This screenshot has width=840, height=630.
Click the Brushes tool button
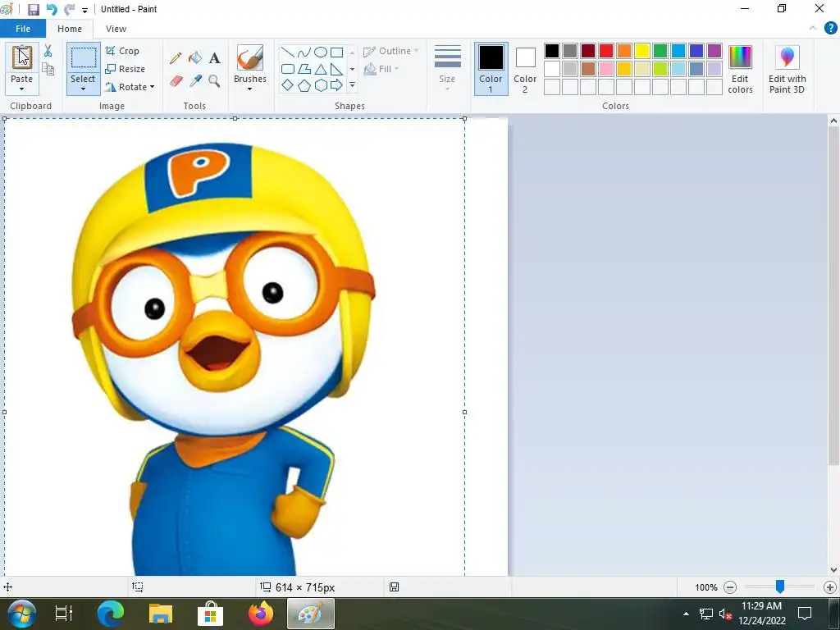pos(249,58)
